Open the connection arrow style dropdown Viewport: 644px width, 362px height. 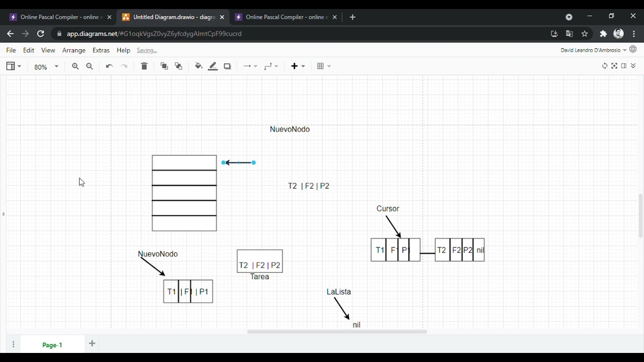click(250, 66)
